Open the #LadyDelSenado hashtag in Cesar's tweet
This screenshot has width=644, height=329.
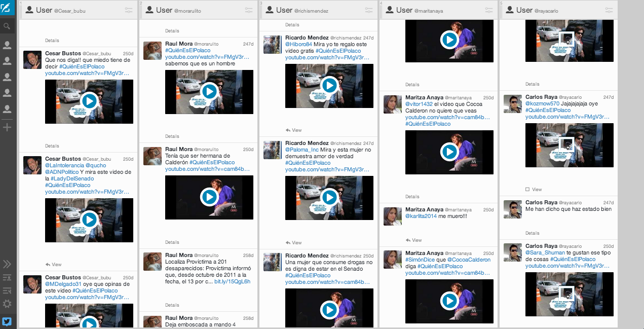tap(72, 179)
